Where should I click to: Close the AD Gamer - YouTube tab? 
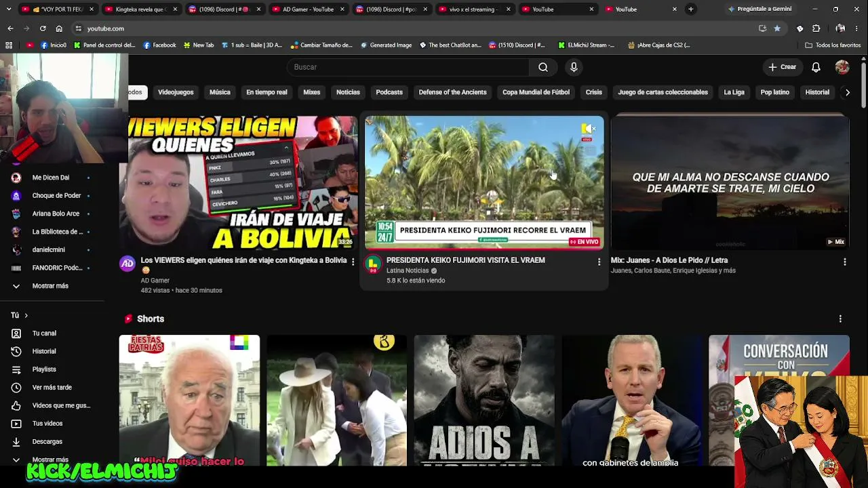tap(342, 9)
